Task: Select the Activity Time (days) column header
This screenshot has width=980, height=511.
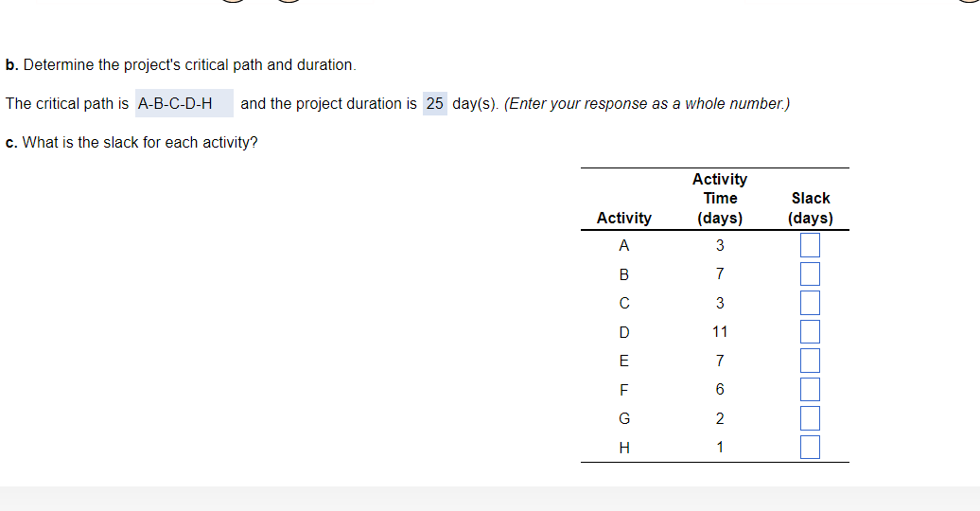Action: 720,199
